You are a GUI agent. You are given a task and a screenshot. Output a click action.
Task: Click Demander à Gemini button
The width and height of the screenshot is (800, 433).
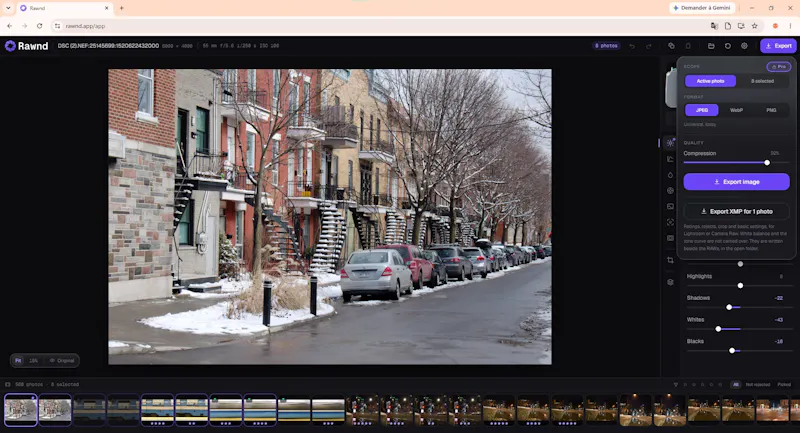702,8
